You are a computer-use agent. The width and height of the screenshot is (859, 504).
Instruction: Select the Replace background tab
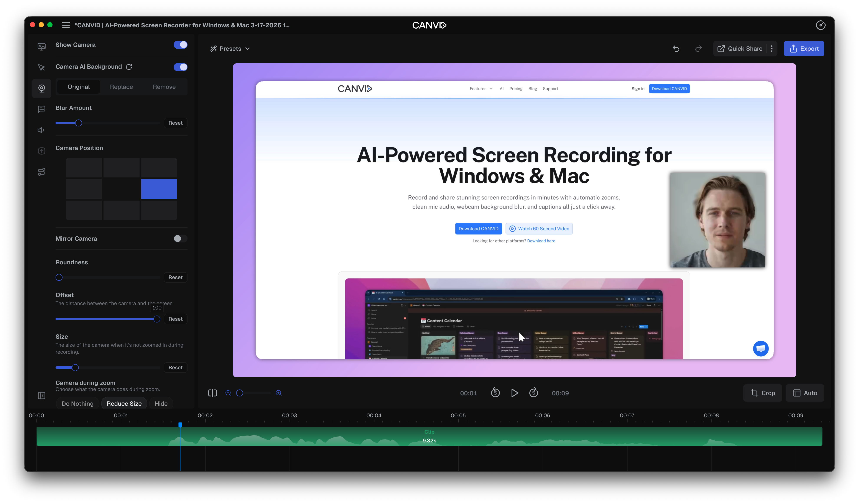click(121, 87)
